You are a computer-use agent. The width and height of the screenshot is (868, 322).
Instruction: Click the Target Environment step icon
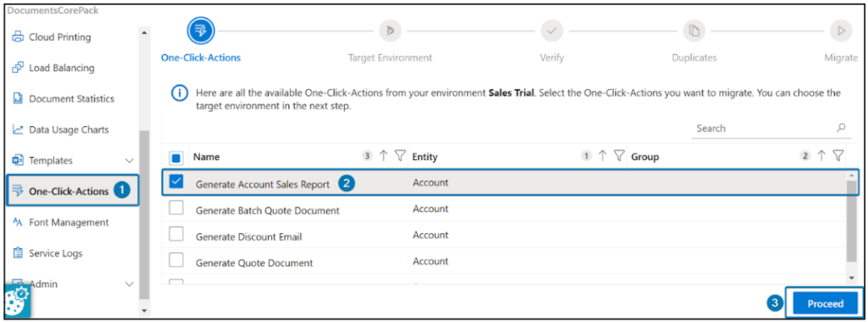(390, 31)
